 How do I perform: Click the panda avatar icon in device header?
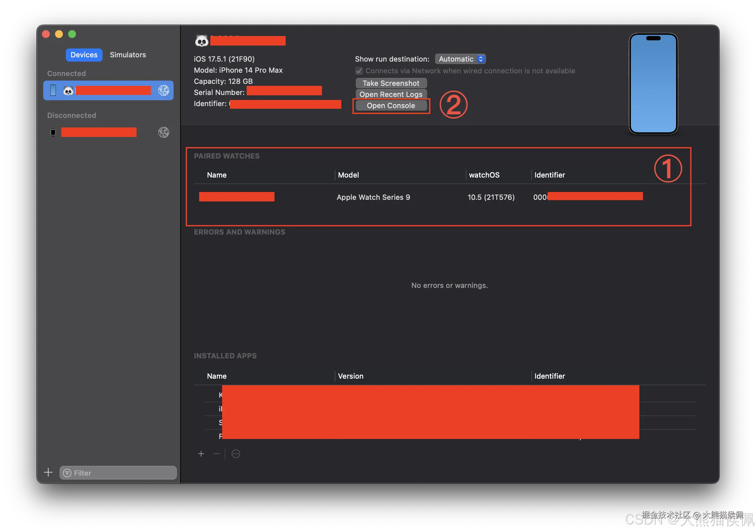(201, 41)
